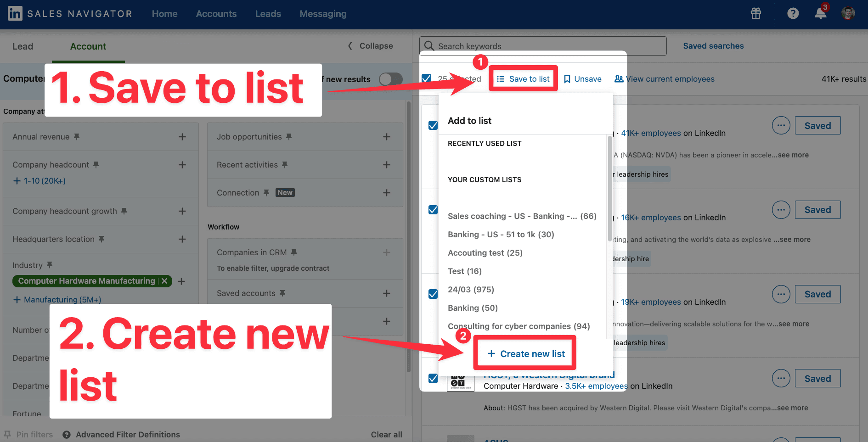Click the pin icon beside Recent activities
Screen dimensions: 868x442
pos(285,165)
